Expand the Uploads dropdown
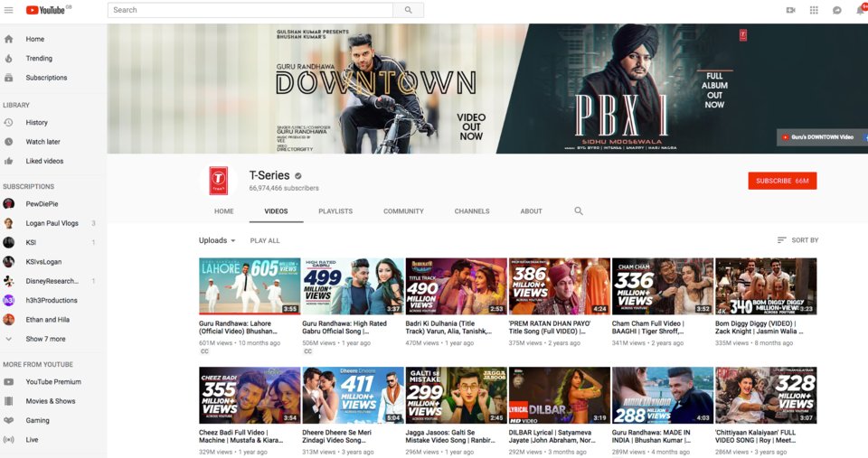 [217, 240]
